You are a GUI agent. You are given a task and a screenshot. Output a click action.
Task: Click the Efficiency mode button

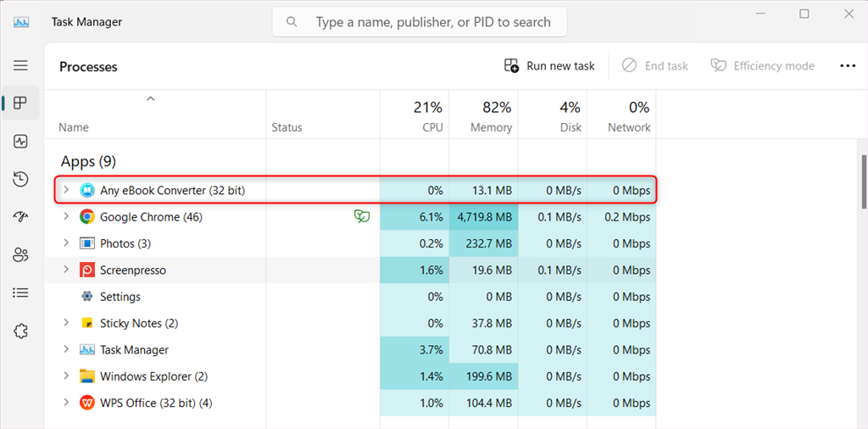click(x=763, y=66)
